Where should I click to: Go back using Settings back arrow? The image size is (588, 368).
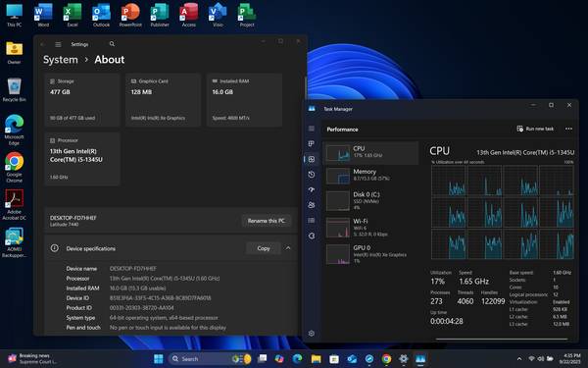[x=43, y=44]
